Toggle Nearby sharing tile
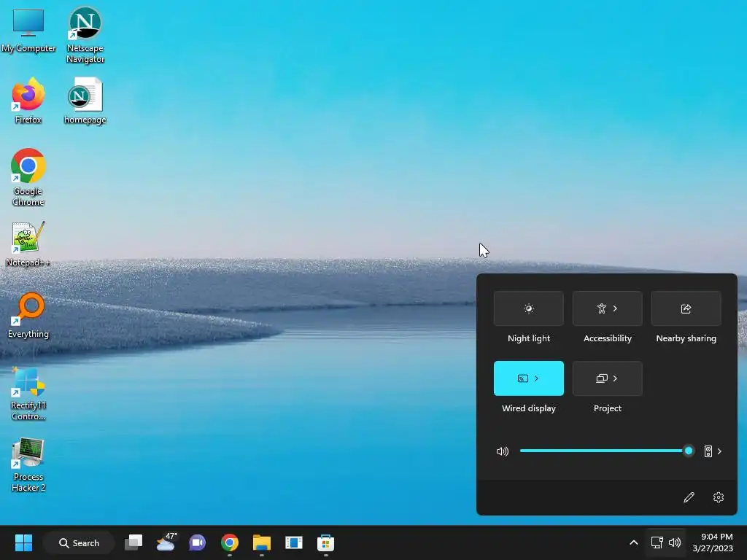 tap(686, 308)
